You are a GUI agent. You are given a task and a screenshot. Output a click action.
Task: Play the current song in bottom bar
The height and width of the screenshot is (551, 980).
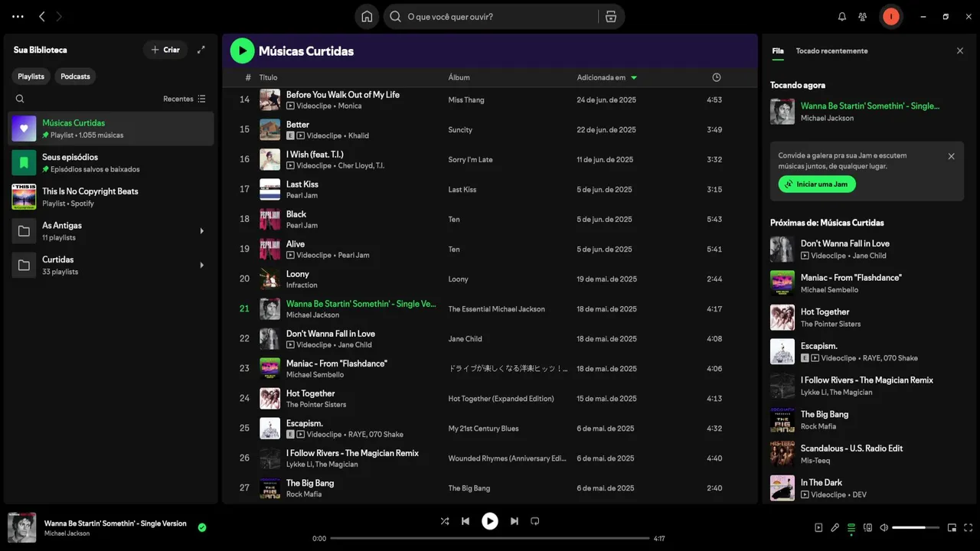coord(490,521)
